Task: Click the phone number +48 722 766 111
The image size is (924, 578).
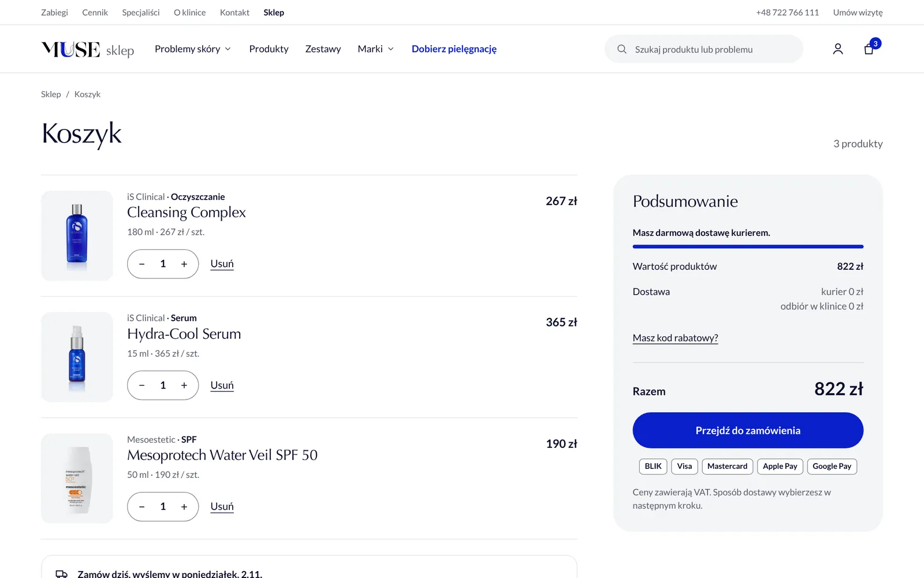Action: (x=787, y=12)
